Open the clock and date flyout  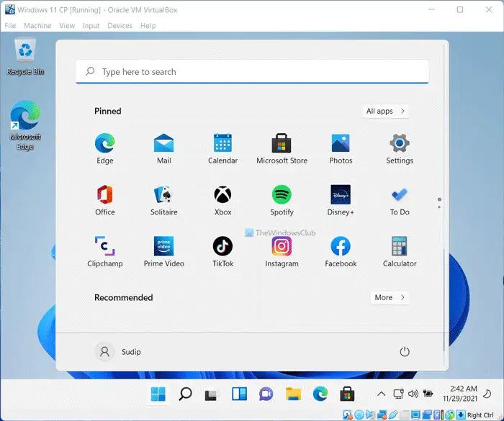coord(460,394)
